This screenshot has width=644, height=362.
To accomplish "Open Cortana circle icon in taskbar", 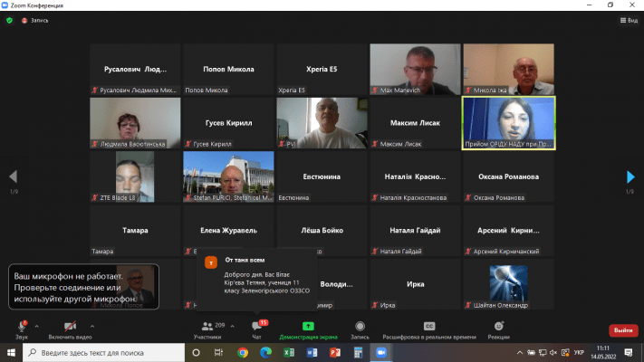I will tap(196, 353).
